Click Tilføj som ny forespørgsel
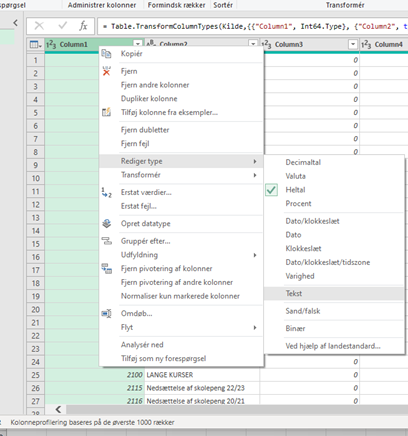Image resolution: width=408 pixels, height=436 pixels. pyautogui.click(x=181, y=359)
